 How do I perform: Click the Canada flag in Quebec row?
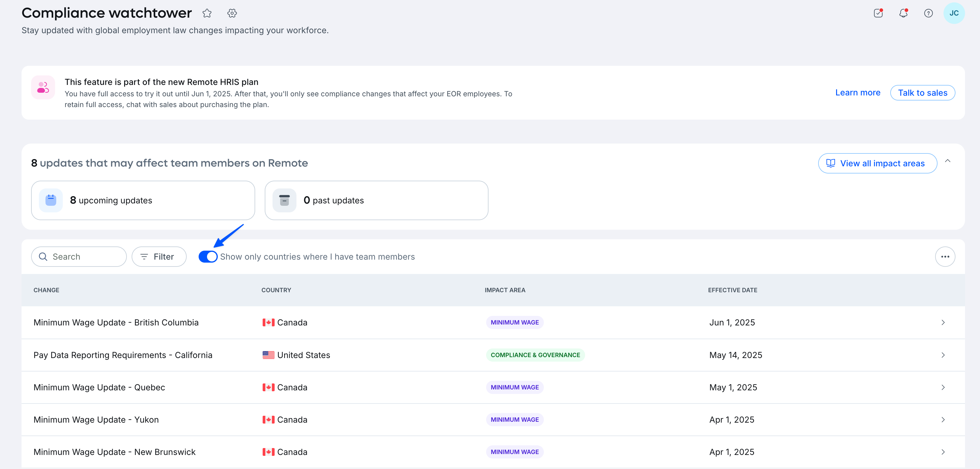pos(269,387)
